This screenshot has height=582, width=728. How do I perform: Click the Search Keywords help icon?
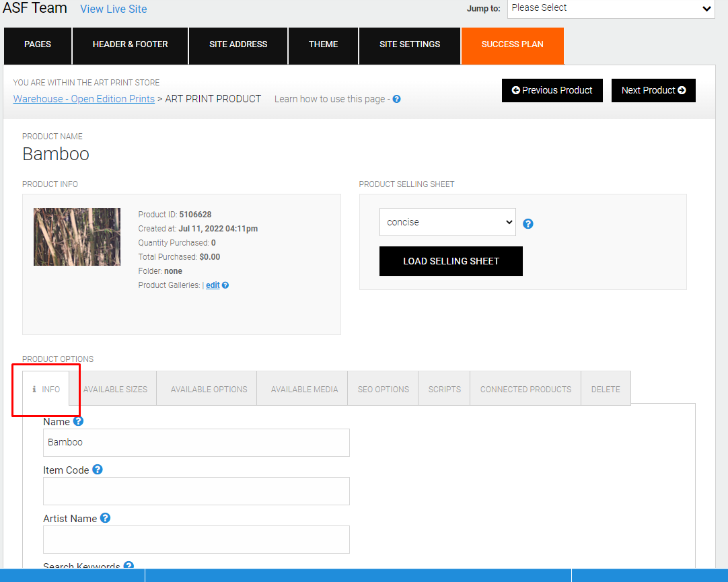point(129,565)
